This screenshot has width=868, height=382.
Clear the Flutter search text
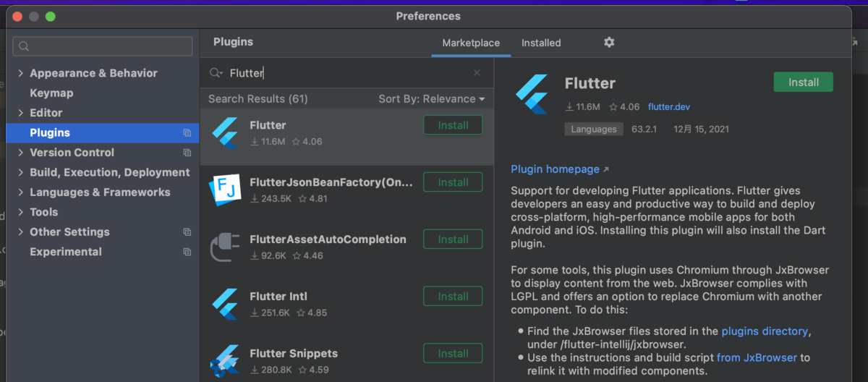477,73
